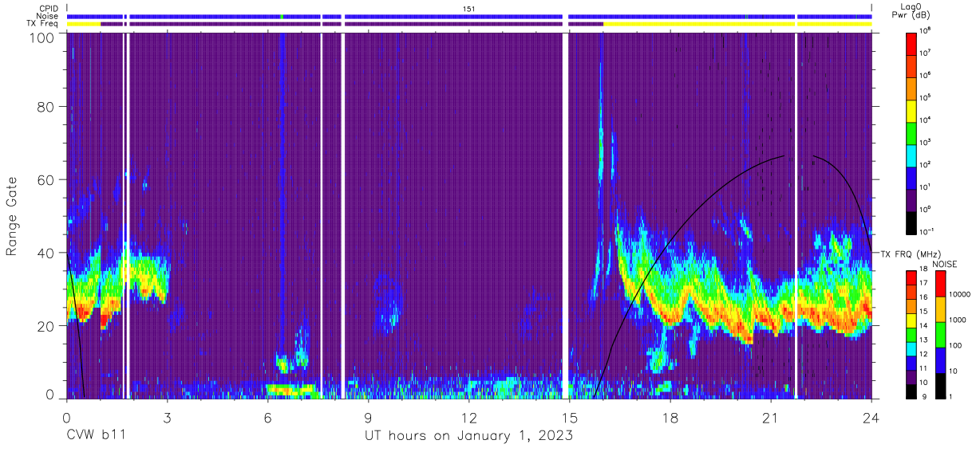Click range gate tick label 80
Image resolution: width=980 pixels, height=452 pixels.
(48, 107)
